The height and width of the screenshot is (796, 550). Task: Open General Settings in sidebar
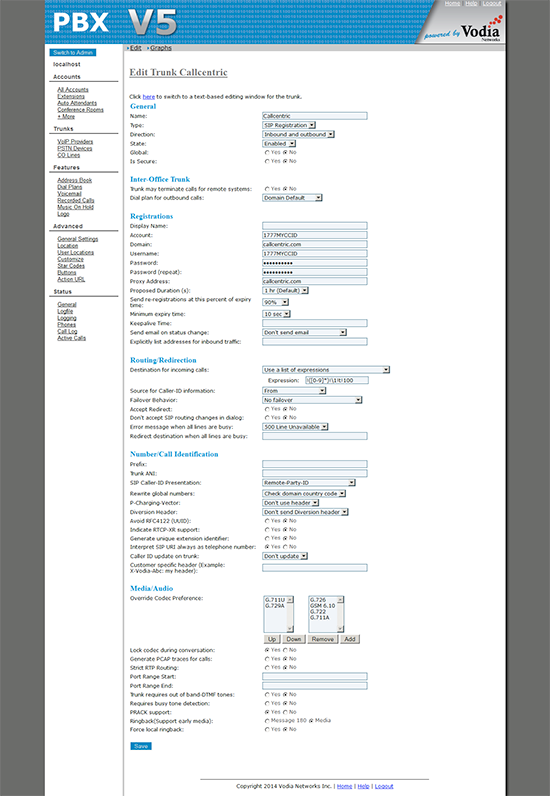click(x=78, y=239)
